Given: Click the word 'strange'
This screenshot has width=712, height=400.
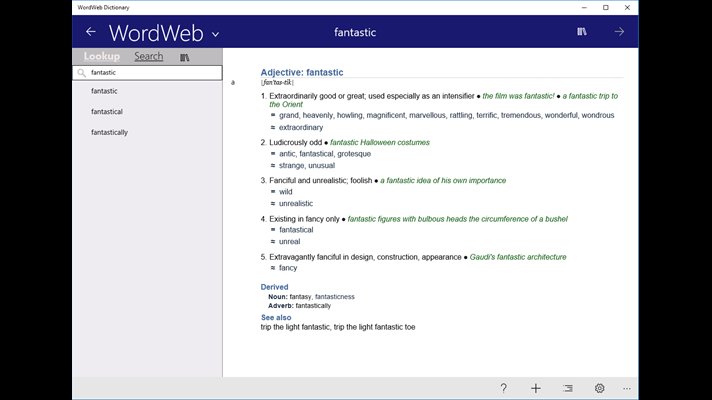Looking at the screenshot, I should coord(292,166).
